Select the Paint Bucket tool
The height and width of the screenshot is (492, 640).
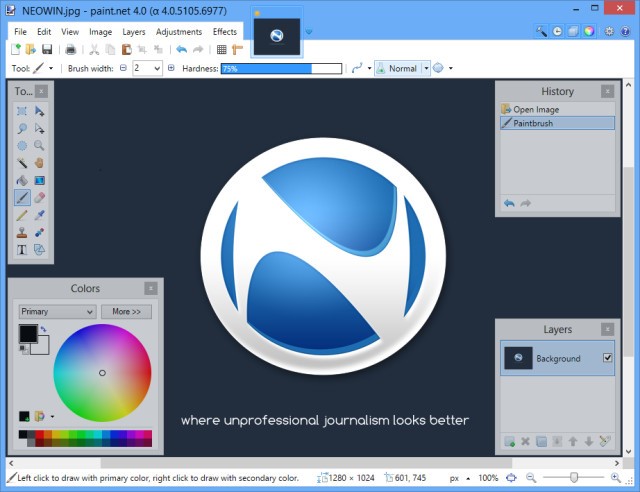pos(22,180)
